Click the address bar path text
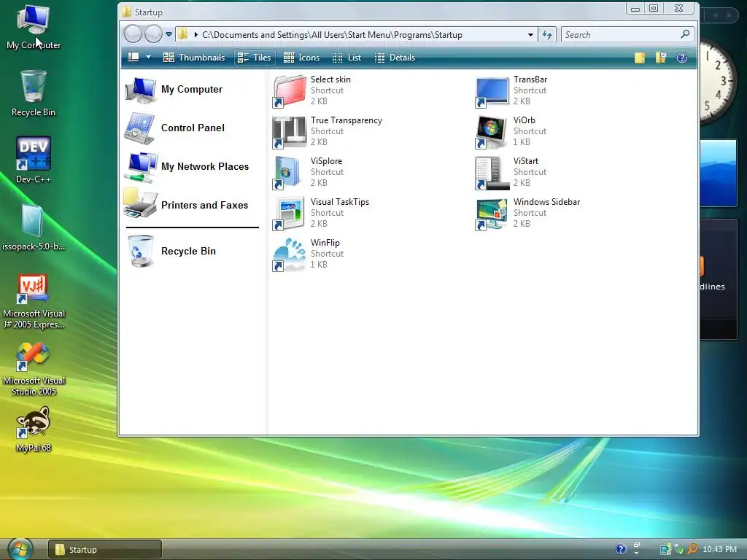The height and width of the screenshot is (560, 747). (x=332, y=35)
